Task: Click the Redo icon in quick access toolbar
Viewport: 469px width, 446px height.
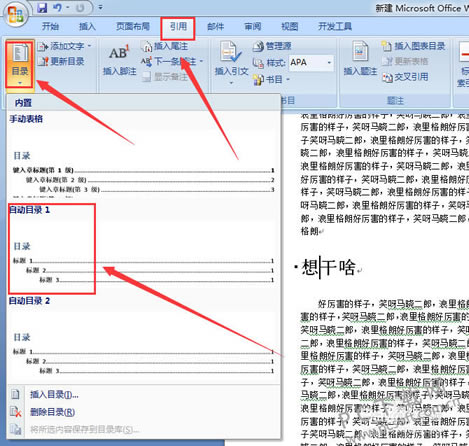Action: coord(80,7)
